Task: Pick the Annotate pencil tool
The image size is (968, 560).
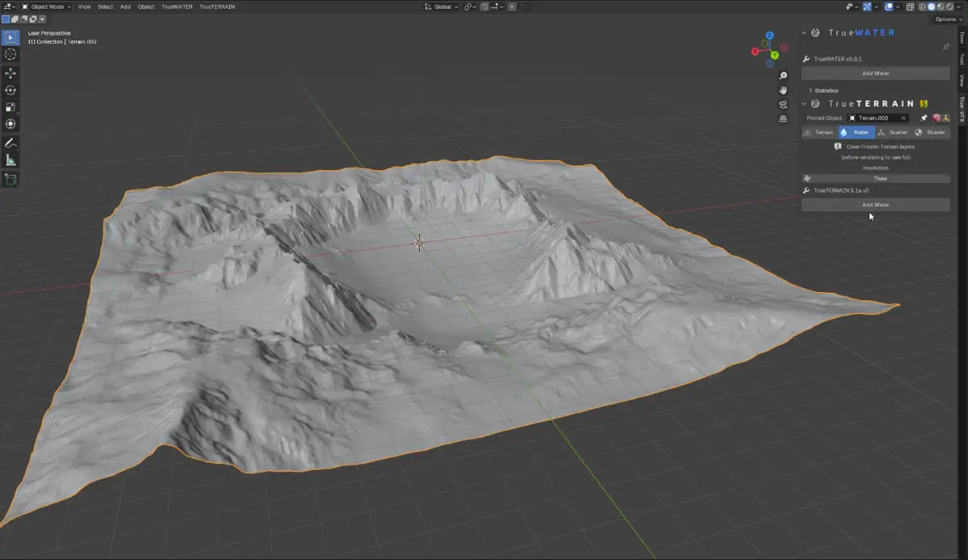Action: click(x=10, y=142)
